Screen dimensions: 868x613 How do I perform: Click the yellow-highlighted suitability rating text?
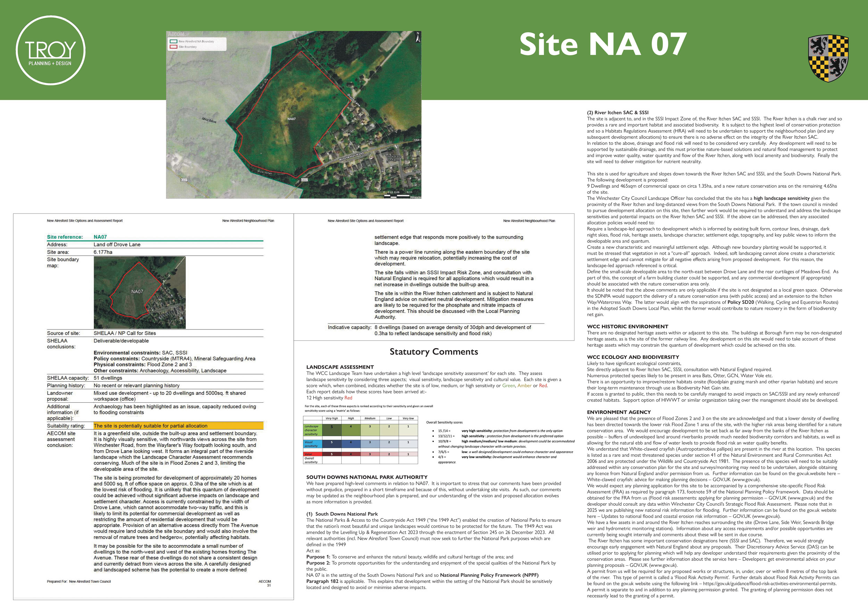[x=150, y=426]
